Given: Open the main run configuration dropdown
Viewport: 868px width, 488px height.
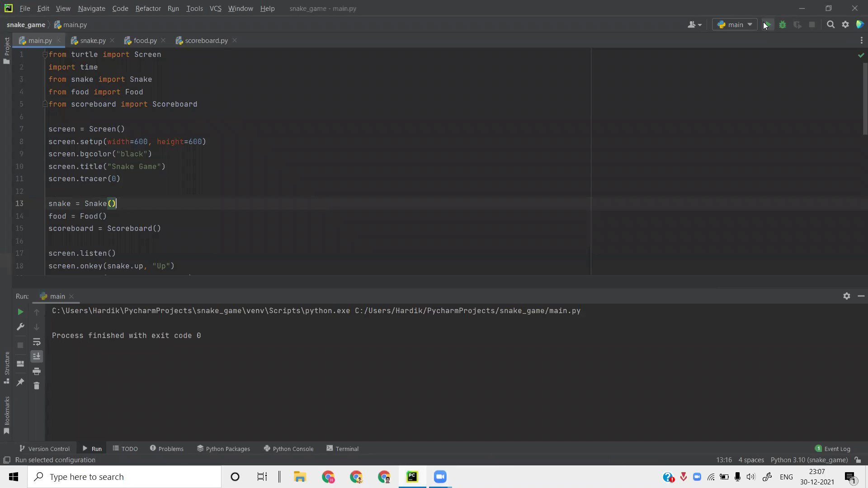Looking at the screenshot, I should pos(735,24).
